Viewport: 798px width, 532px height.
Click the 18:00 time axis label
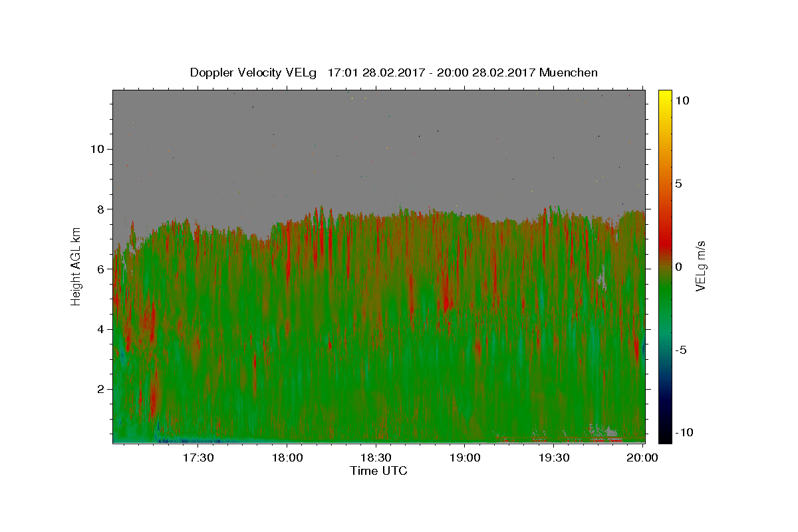pyautogui.click(x=287, y=458)
